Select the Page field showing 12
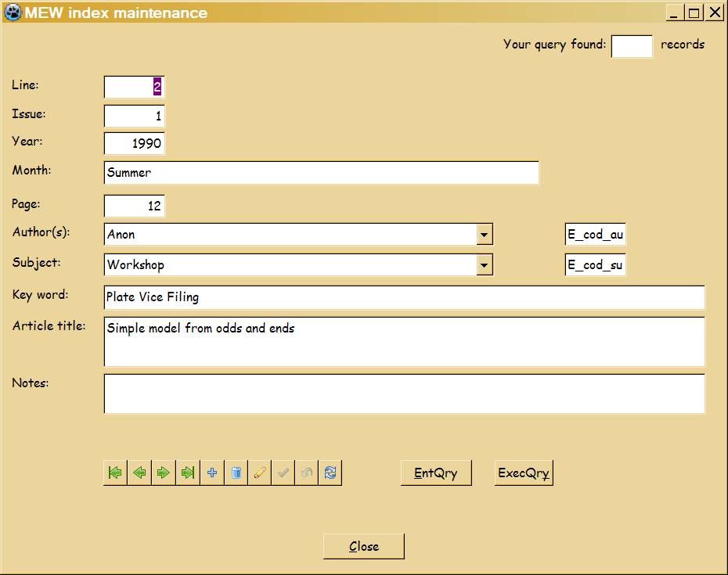 click(x=134, y=206)
